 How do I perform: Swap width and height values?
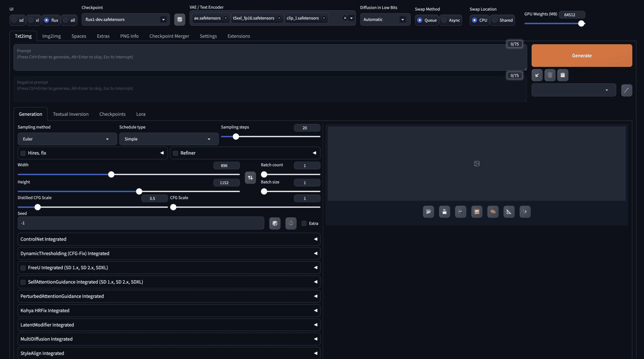click(250, 178)
